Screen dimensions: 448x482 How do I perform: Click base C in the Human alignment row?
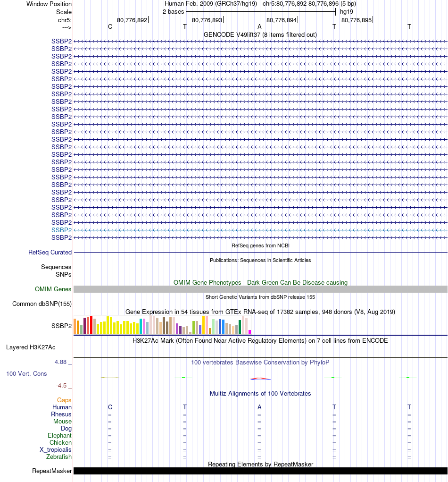coord(110,407)
